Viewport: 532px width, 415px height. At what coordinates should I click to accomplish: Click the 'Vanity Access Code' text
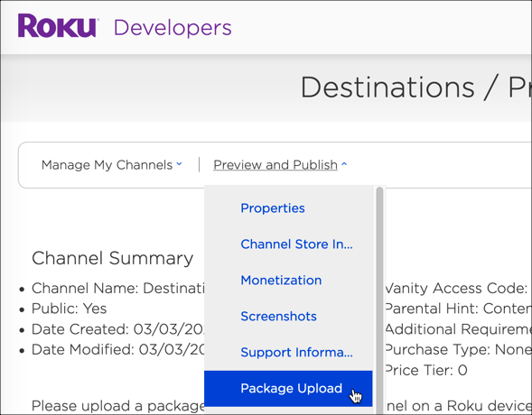456,289
